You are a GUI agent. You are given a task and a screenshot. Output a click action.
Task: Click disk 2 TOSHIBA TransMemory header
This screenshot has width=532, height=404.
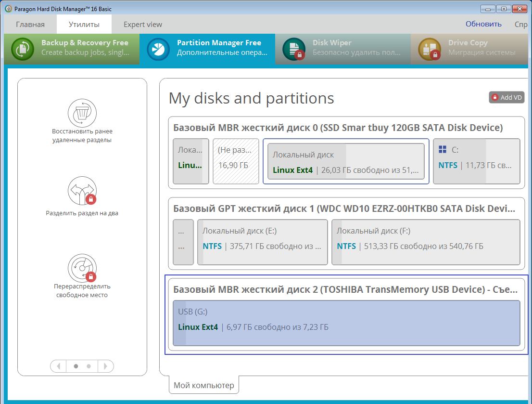click(x=345, y=289)
